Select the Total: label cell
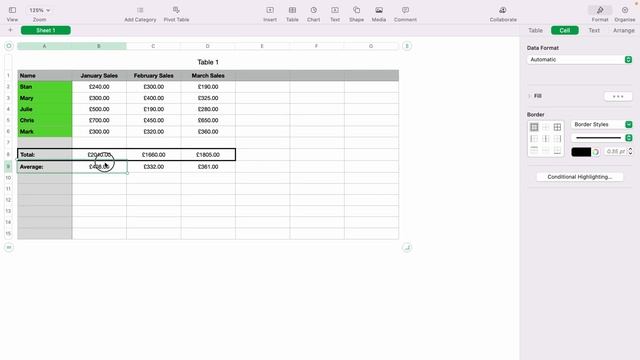This screenshot has height=360, width=640. pyautogui.click(x=45, y=155)
